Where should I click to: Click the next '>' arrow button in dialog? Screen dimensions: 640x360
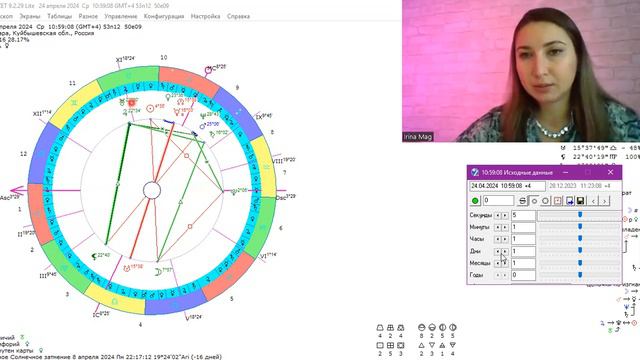(605, 200)
